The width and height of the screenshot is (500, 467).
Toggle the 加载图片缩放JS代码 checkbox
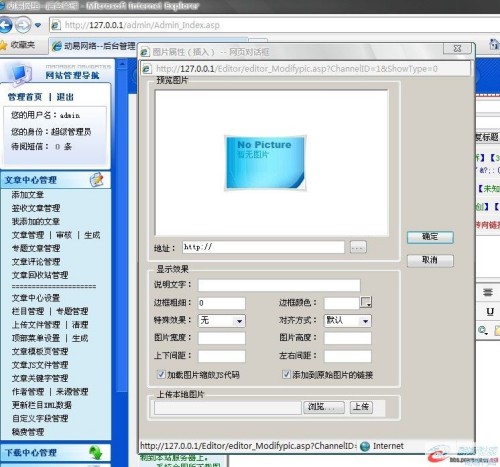click(161, 374)
